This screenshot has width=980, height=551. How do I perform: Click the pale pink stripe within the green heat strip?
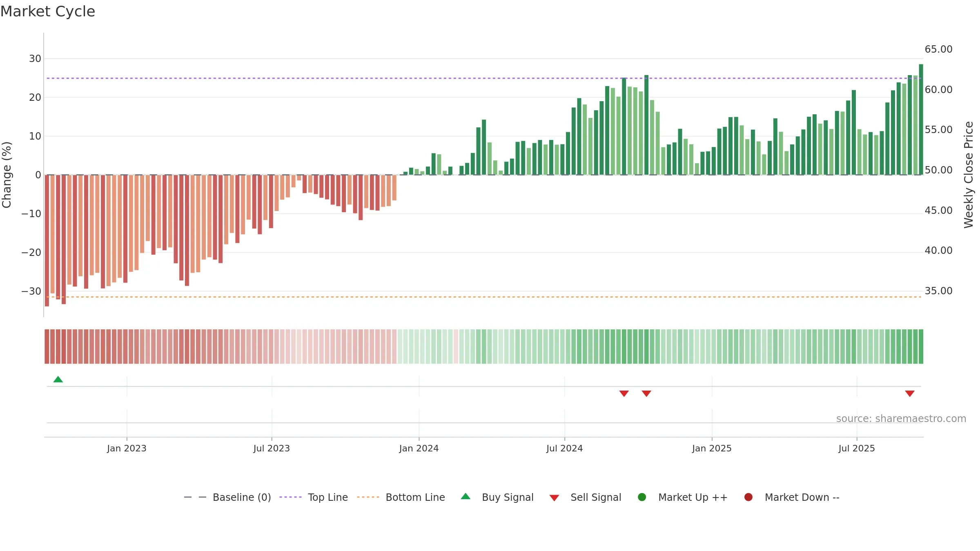456,347
